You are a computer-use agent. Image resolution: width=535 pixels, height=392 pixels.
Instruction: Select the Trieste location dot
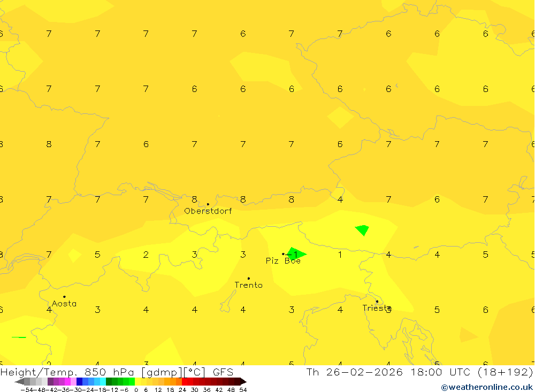(377, 301)
